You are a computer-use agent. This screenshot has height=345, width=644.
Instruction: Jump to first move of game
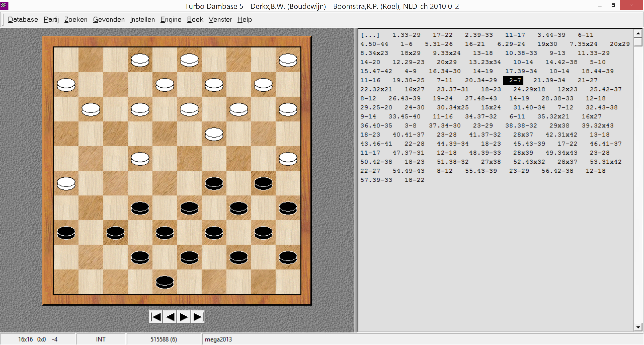156,317
